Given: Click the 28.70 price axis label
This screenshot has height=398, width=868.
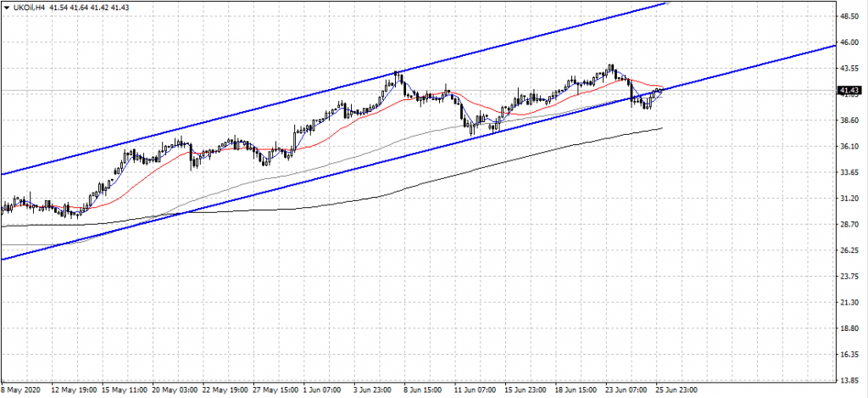Looking at the screenshot, I should click(849, 225).
